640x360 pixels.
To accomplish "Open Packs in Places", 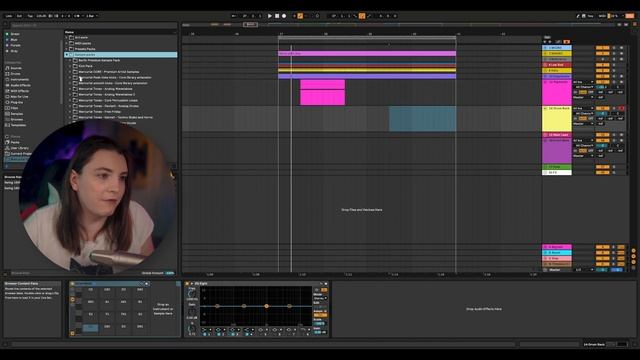I will pyautogui.click(x=15, y=142).
